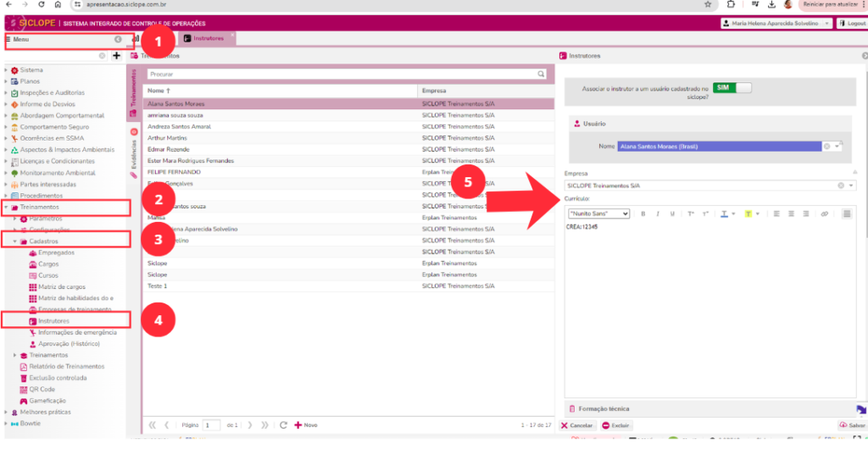Open the Empresa combo box dropdown arrow
Viewport: 868px width, 455px height.
tap(851, 186)
